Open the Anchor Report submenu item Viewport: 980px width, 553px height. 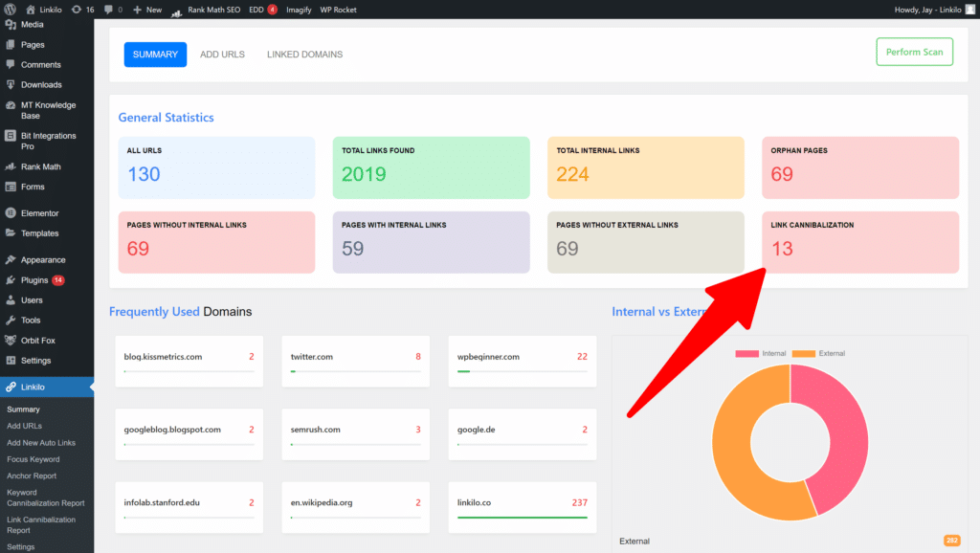point(32,476)
